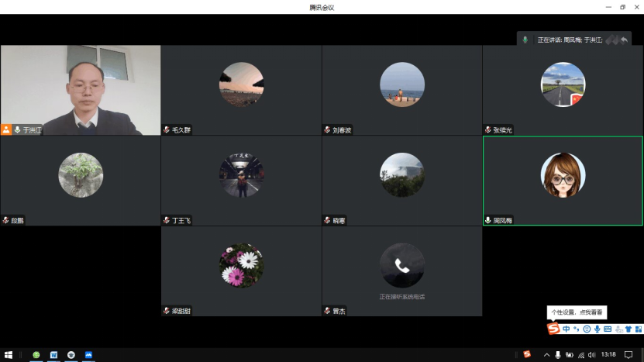Viewport: 644px width, 362px height.
Task: Click the Sogou input method S logo
Action: 553,329
